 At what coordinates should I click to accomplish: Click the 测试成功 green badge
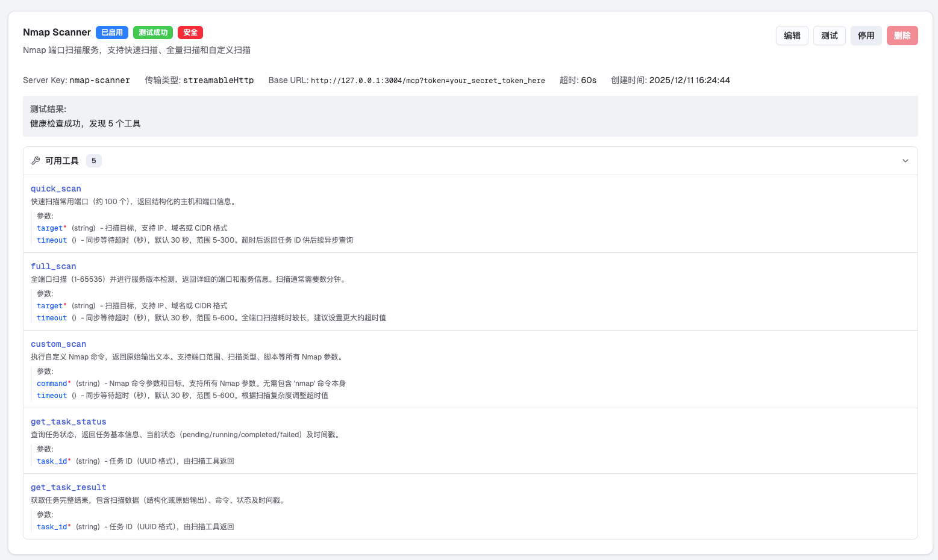pyautogui.click(x=152, y=33)
